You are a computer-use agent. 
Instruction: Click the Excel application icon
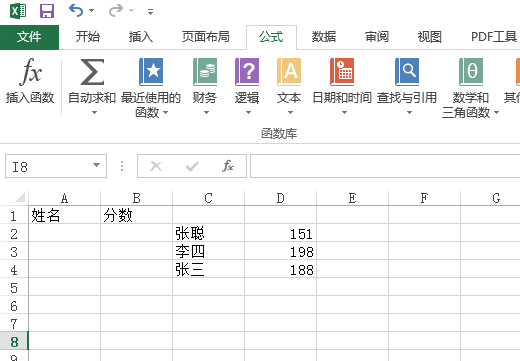click(18, 11)
